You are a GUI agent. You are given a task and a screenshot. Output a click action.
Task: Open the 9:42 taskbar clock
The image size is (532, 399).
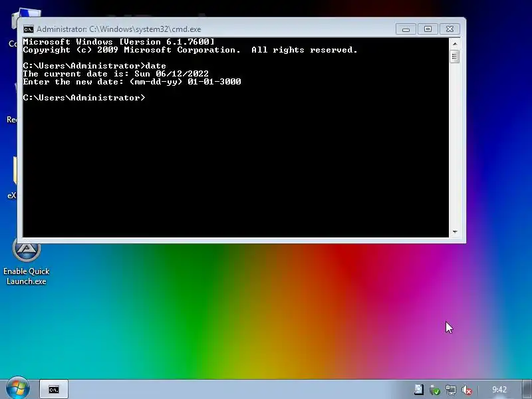pos(499,390)
